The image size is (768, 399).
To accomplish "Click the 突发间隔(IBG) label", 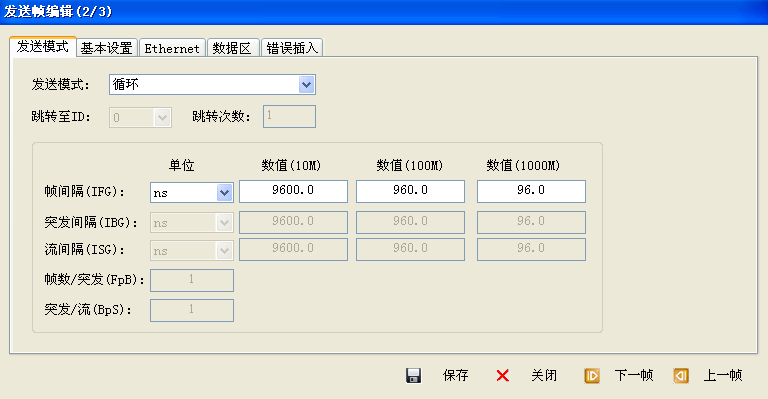I will click(91, 223).
